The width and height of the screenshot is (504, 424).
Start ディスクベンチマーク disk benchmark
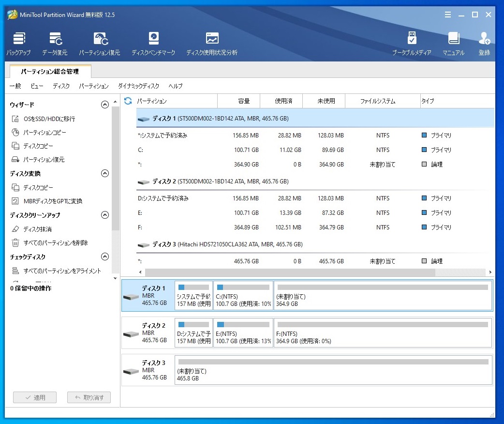point(153,44)
